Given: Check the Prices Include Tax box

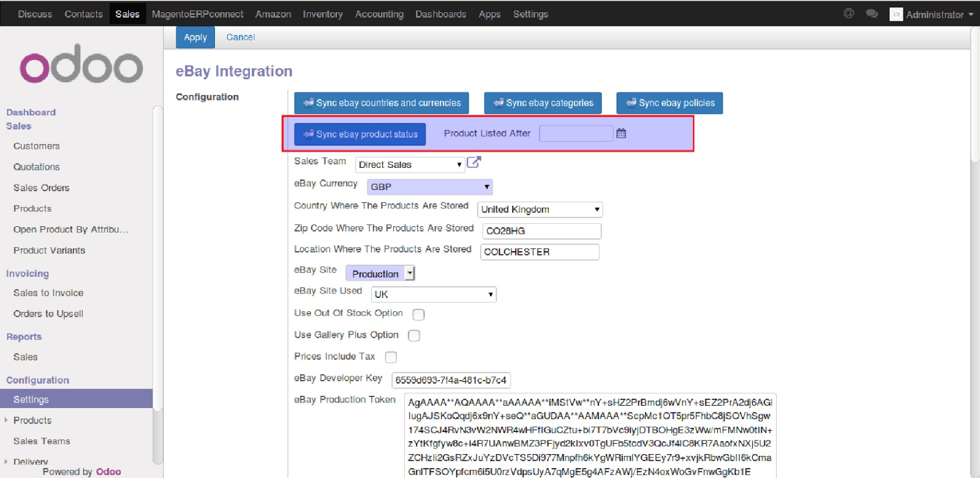Looking at the screenshot, I should 391,357.
